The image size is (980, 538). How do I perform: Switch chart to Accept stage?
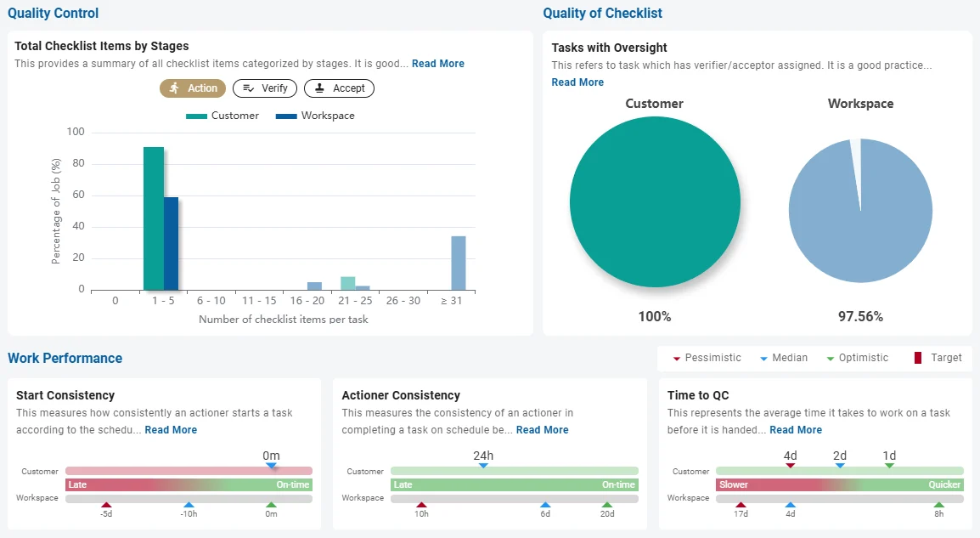click(340, 88)
